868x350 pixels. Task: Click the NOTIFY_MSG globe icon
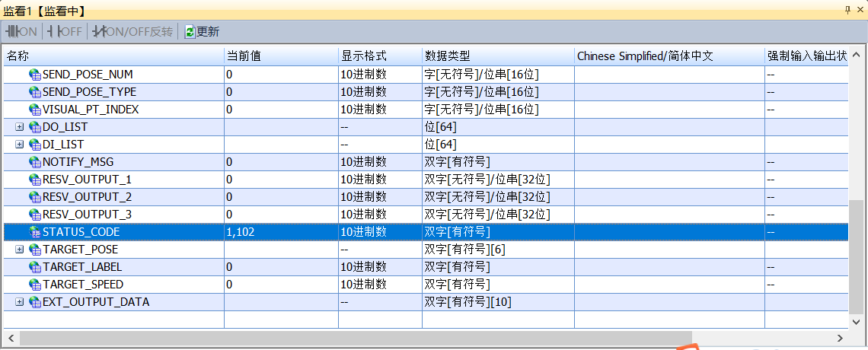pos(36,162)
